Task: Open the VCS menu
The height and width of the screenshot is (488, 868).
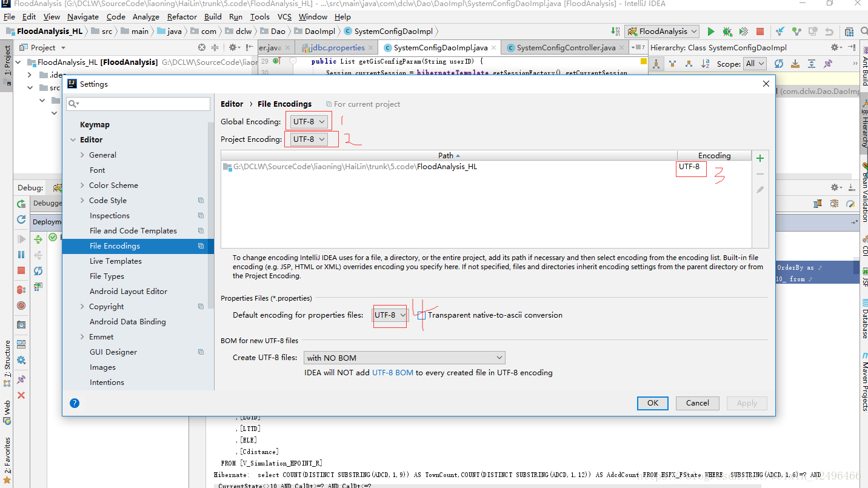Action: point(284,17)
